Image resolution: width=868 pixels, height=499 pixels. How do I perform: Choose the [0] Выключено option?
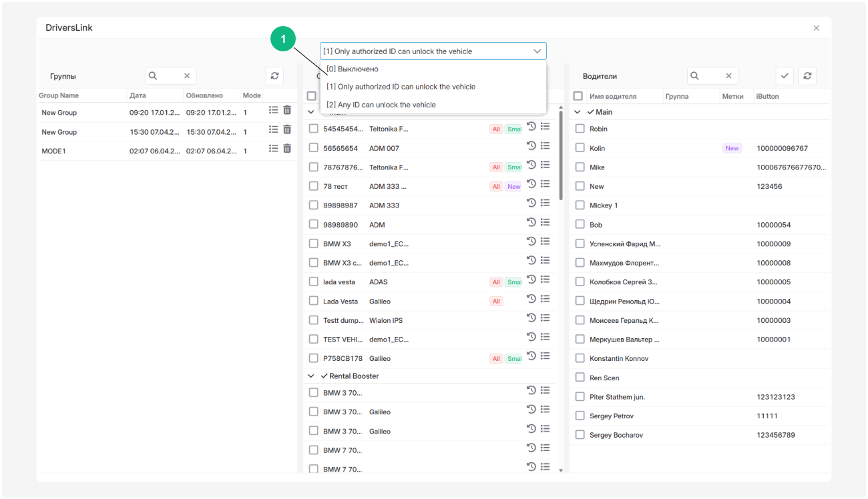353,69
